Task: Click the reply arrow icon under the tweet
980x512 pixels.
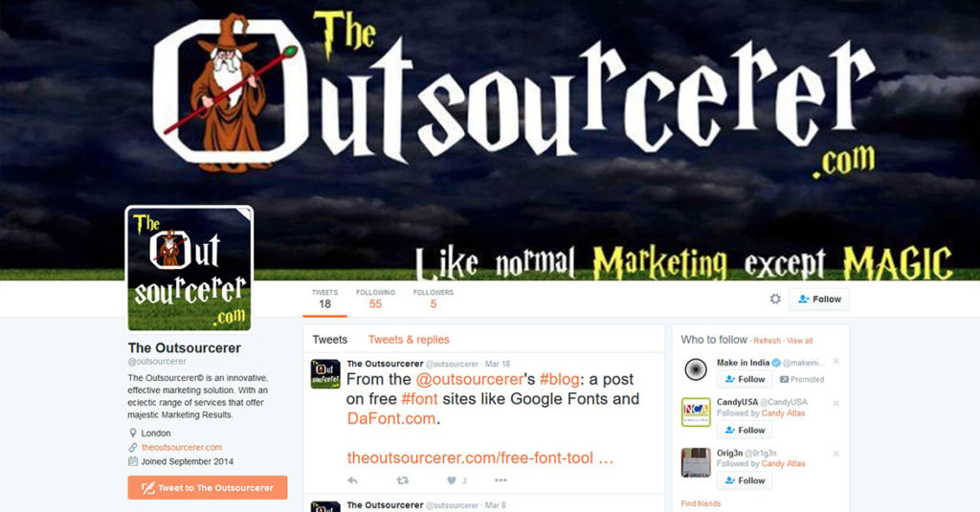Action: tap(352, 480)
